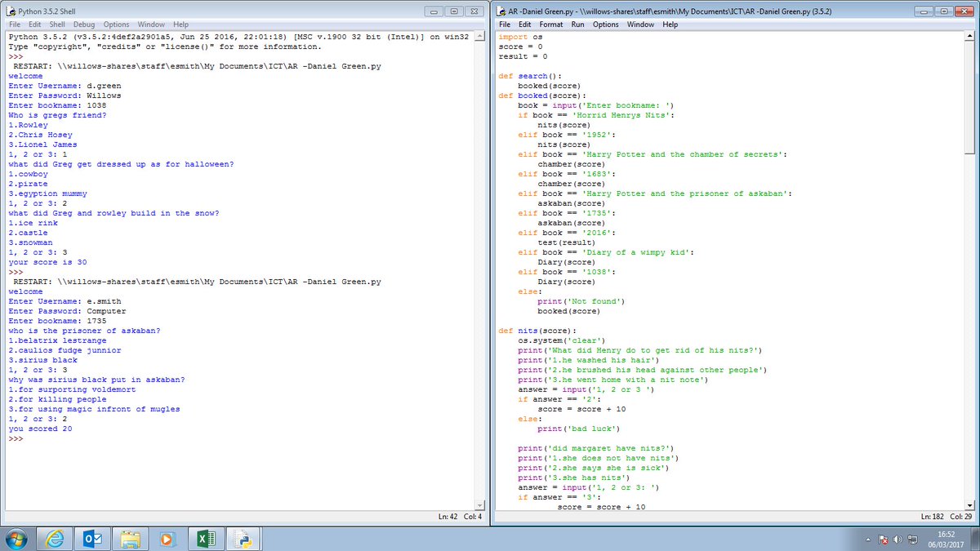
Task: Click 'Enter bookname: 1735' line in shell
Action: (x=57, y=321)
